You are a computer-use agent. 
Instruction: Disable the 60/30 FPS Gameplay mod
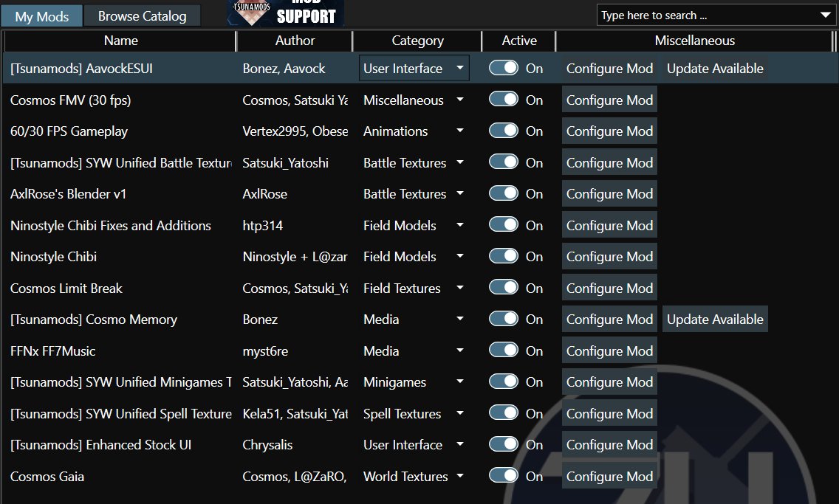pos(504,131)
